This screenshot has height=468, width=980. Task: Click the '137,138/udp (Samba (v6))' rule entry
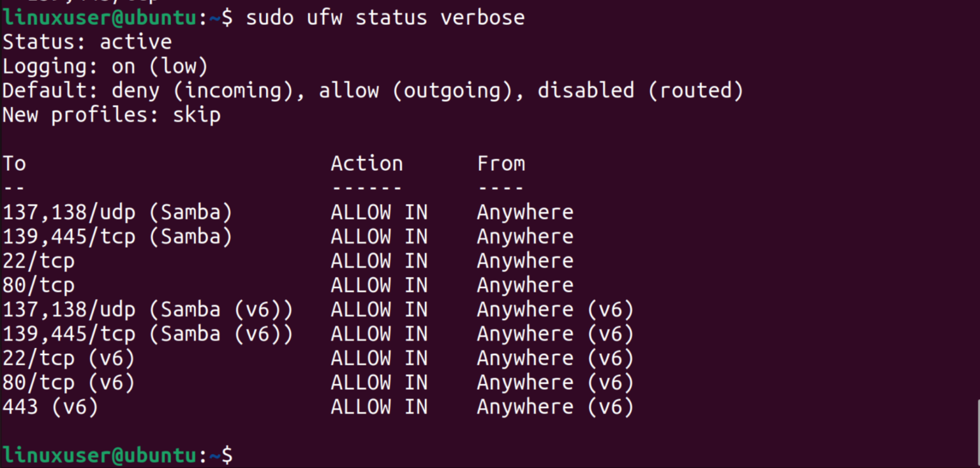[x=147, y=310]
